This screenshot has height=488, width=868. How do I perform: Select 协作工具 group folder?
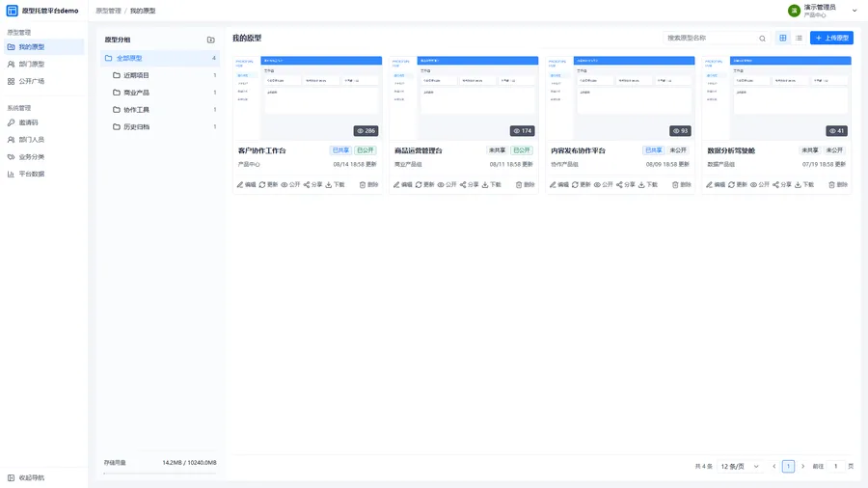coord(160,110)
